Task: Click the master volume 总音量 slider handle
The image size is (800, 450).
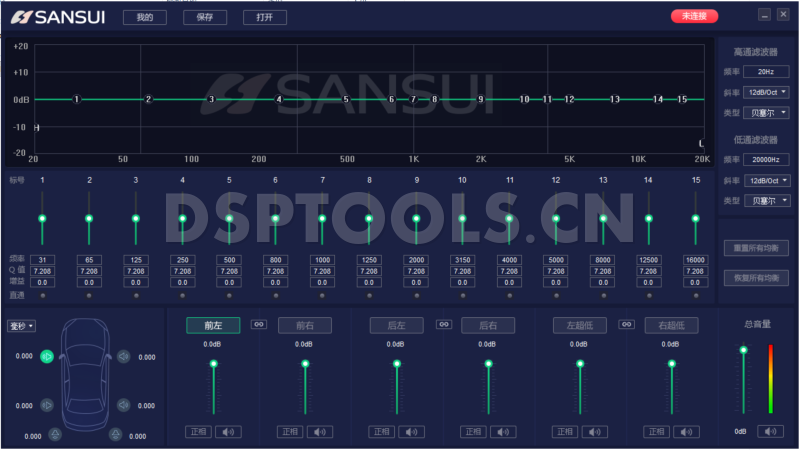Action: coord(743,350)
